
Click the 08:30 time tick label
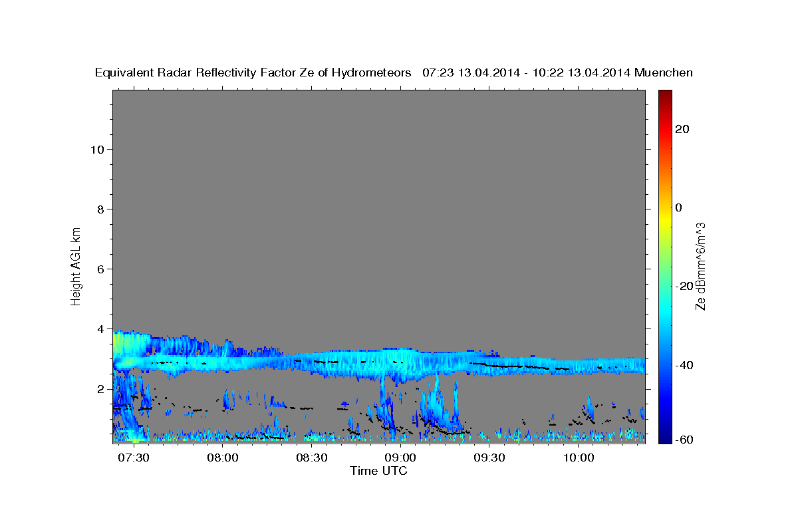[x=312, y=459]
